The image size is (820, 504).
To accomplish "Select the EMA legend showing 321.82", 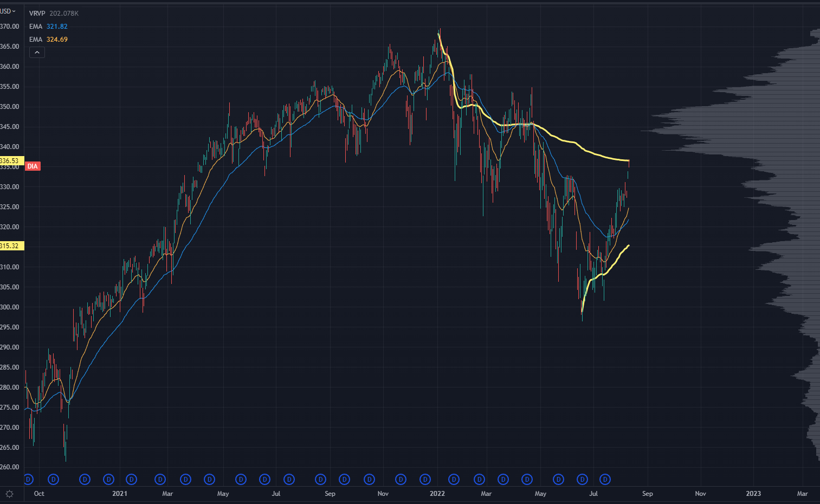I will [x=48, y=27].
